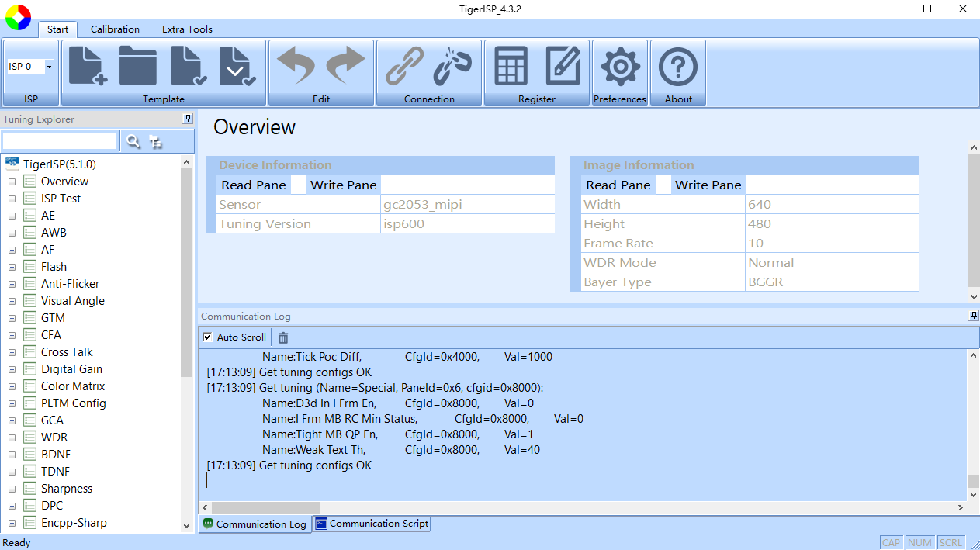Clear log with trash icon
Screen dimensions: 980x550
(x=283, y=337)
